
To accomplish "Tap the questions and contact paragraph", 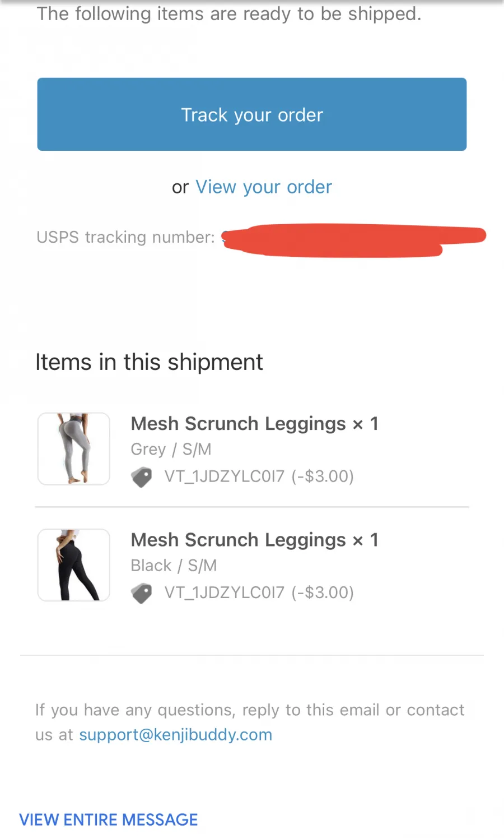I will click(x=250, y=722).
